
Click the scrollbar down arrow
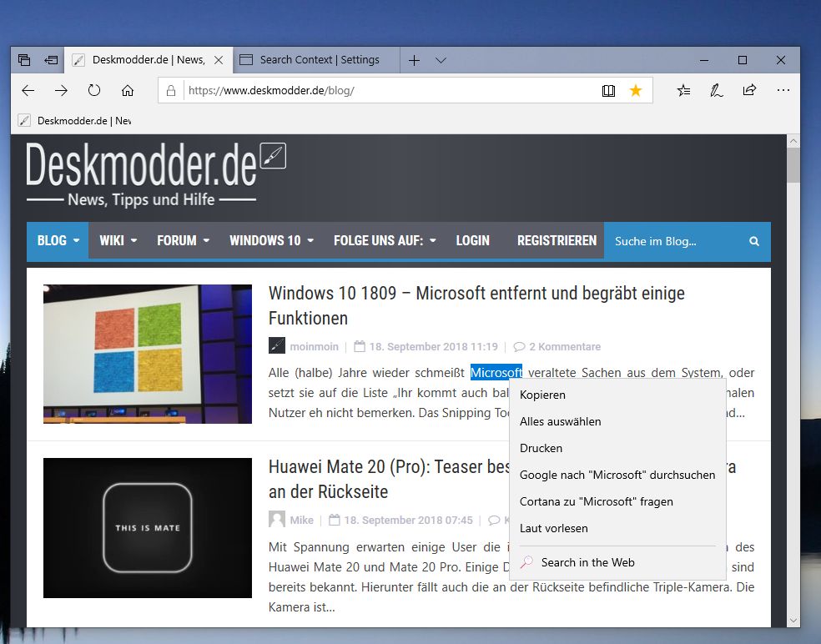pyautogui.click(x=793, y=621)
